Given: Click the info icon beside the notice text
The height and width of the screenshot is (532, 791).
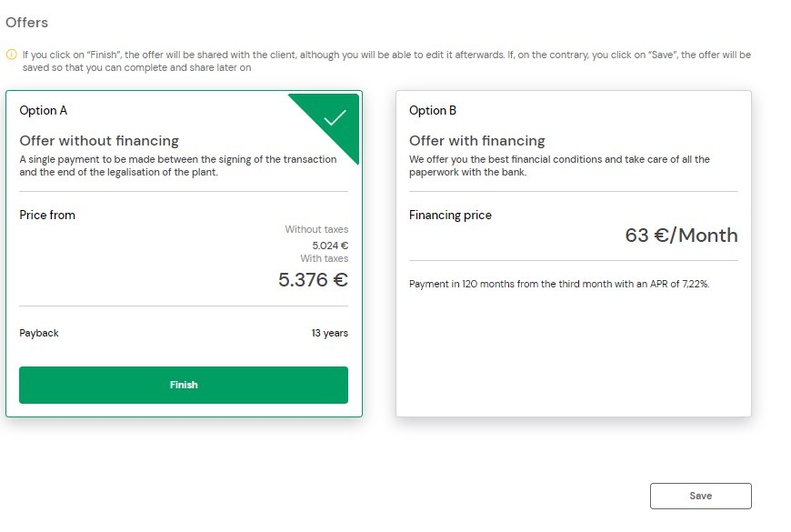Looking at the screenshot, I should pyautogui.click(x=11, y=55).
